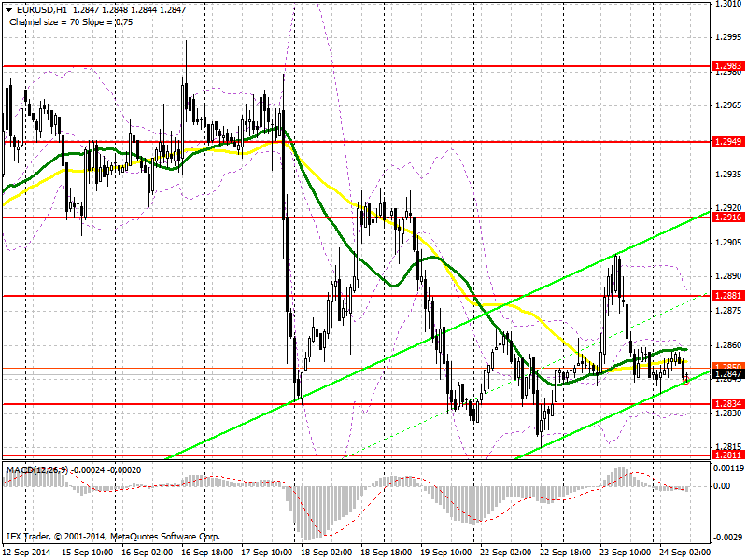747x560 pixels.
Task: Click the '17 Sep 10:00' time axis label
Action: click(x=267, y=553)
